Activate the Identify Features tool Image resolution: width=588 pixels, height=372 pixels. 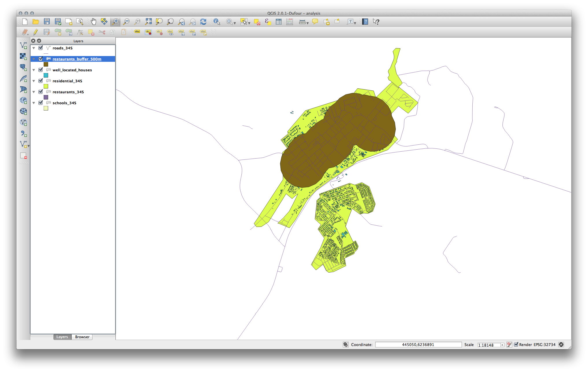pos(217,22)
